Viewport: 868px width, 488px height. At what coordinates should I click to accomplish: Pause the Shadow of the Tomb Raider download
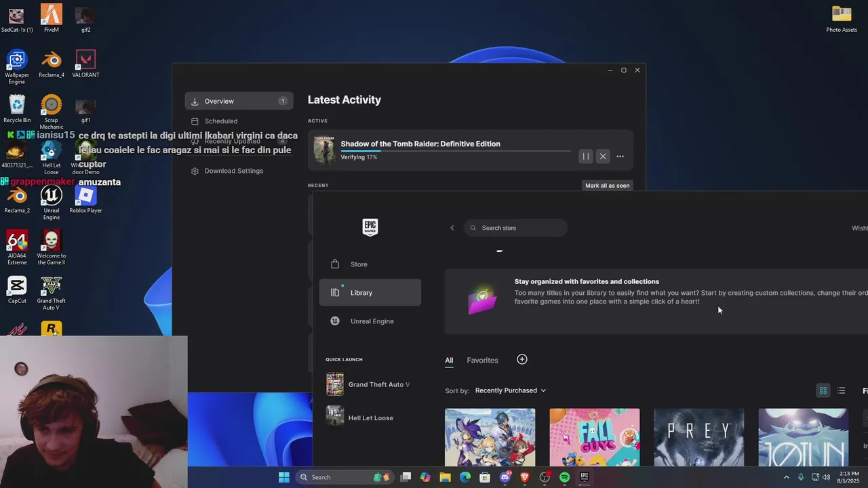pyautogui.click(x=586, y=157)
